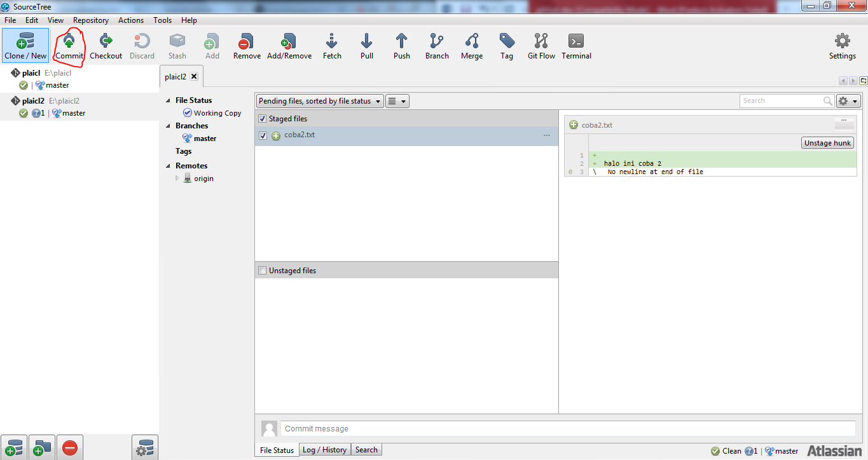
Task: Open the gear options dropdown beside Search
Action: coord(848,101)
